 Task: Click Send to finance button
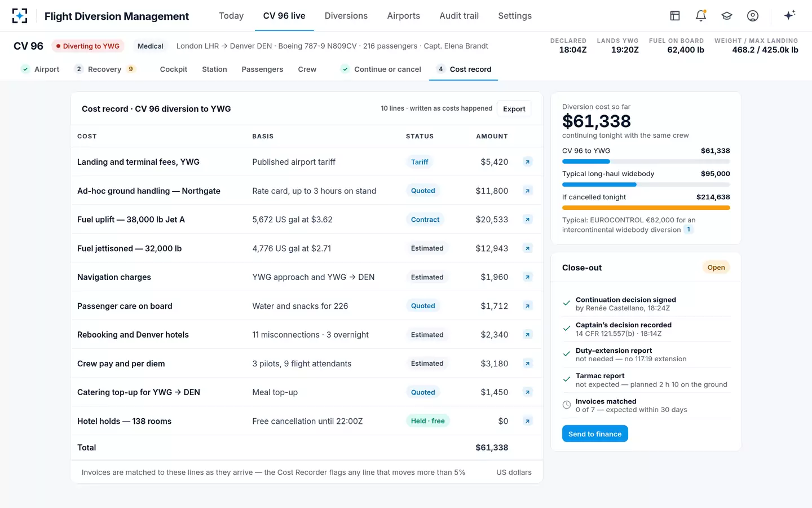[595, 433]
